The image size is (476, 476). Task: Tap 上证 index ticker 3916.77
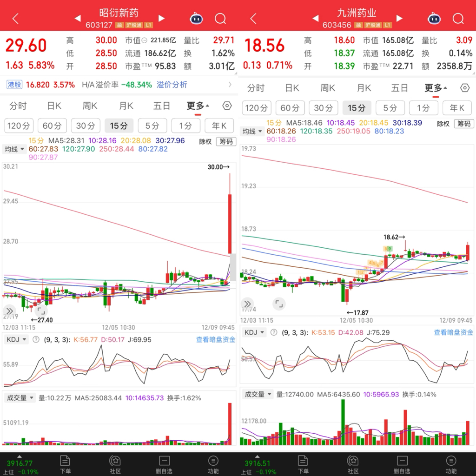click(20, 465)
